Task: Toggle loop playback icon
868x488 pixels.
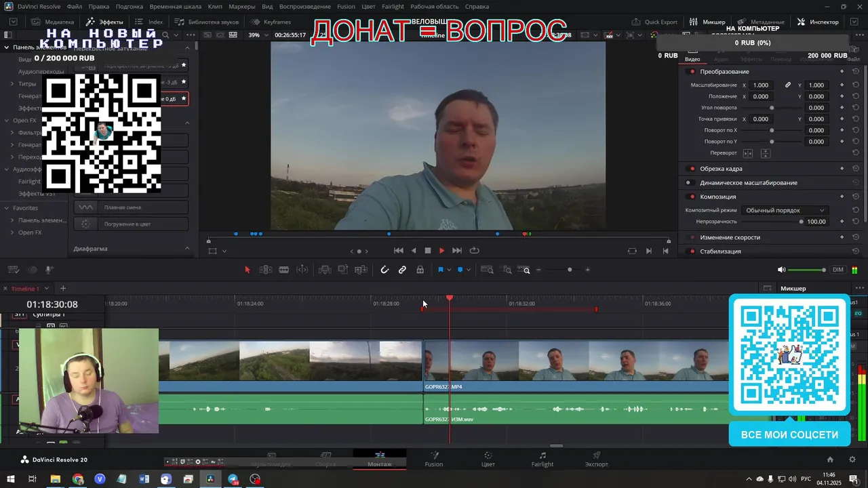Action: click(x=475, y=251)
